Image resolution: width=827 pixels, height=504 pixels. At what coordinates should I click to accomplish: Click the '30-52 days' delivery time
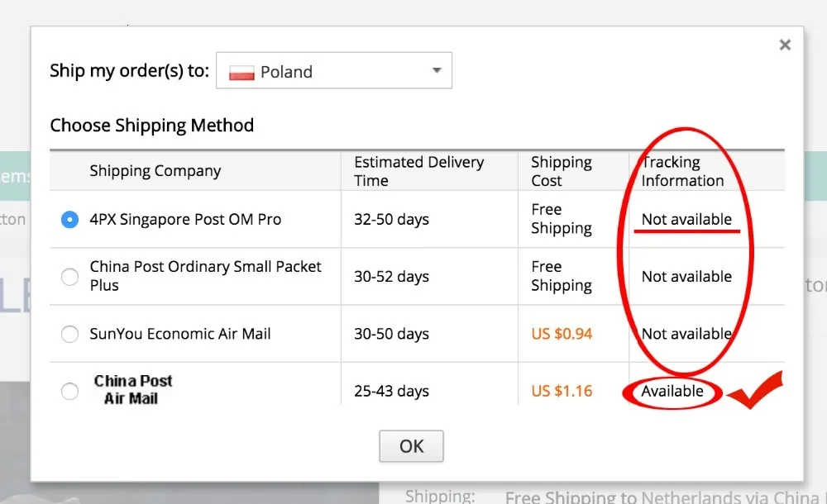pyautogui.click(x=391, y=276)
